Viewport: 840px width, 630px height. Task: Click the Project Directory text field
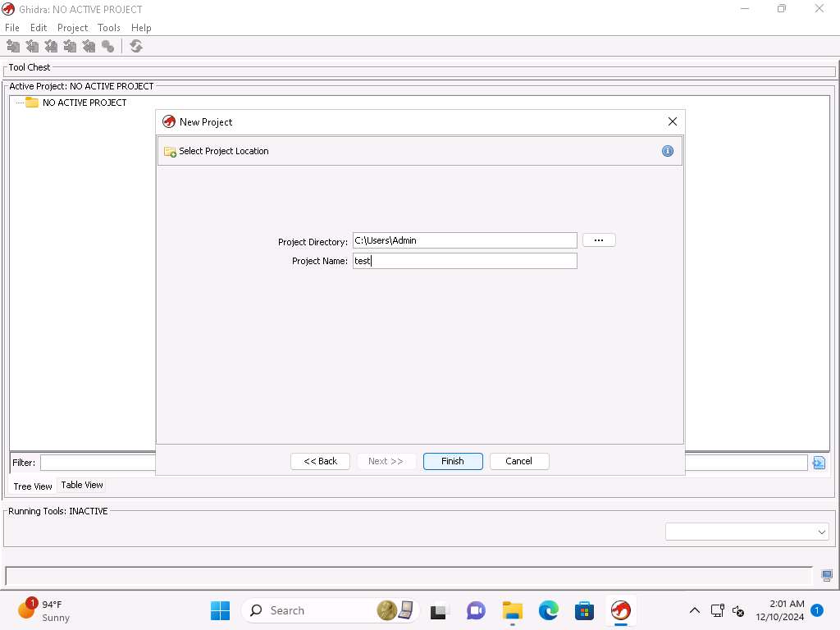coord(464,240)
